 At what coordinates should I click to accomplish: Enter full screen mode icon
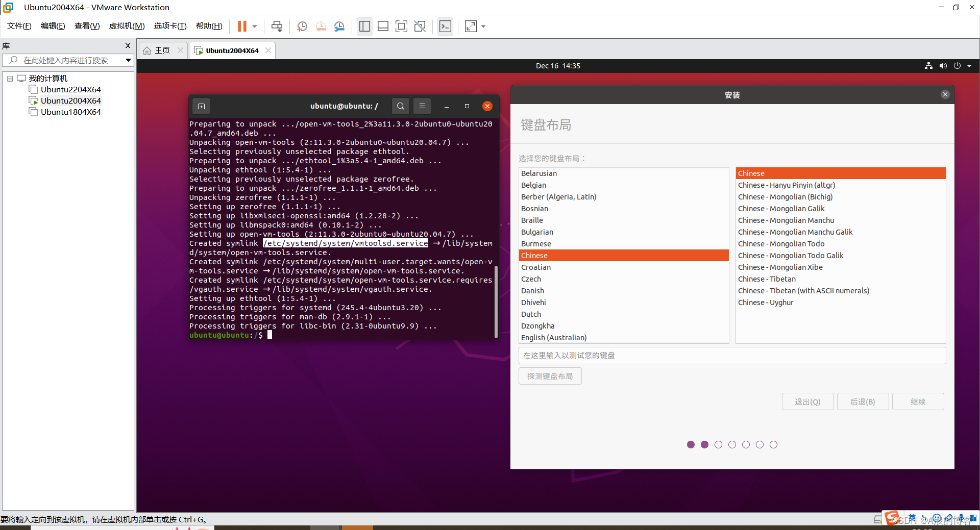click(x=401, y=26)
